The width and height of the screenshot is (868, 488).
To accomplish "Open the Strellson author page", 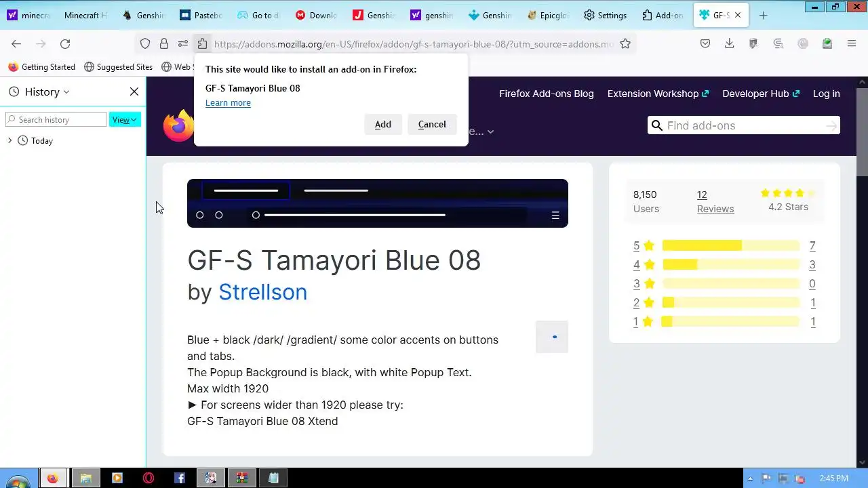I will click(x=262, y=291).
